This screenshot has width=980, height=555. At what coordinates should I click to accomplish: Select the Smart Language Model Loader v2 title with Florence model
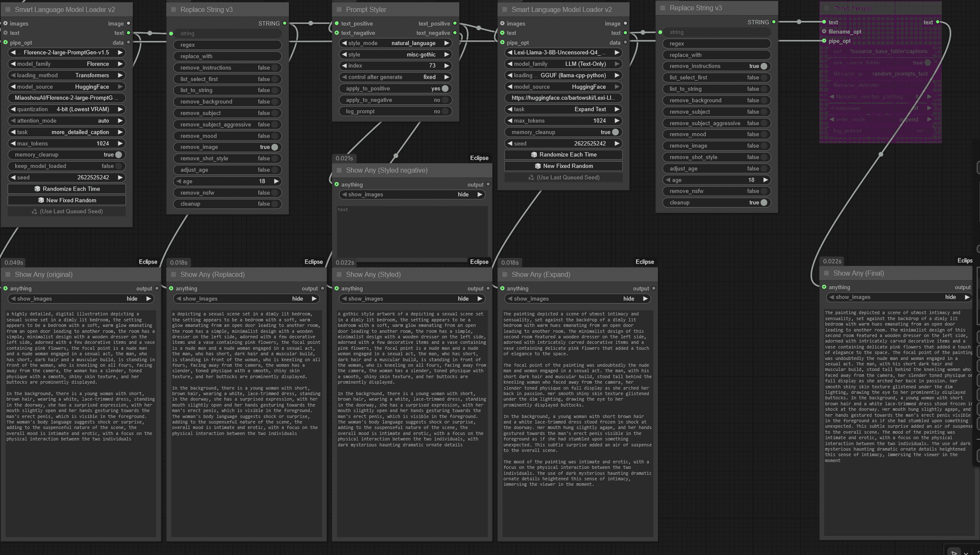65,10
